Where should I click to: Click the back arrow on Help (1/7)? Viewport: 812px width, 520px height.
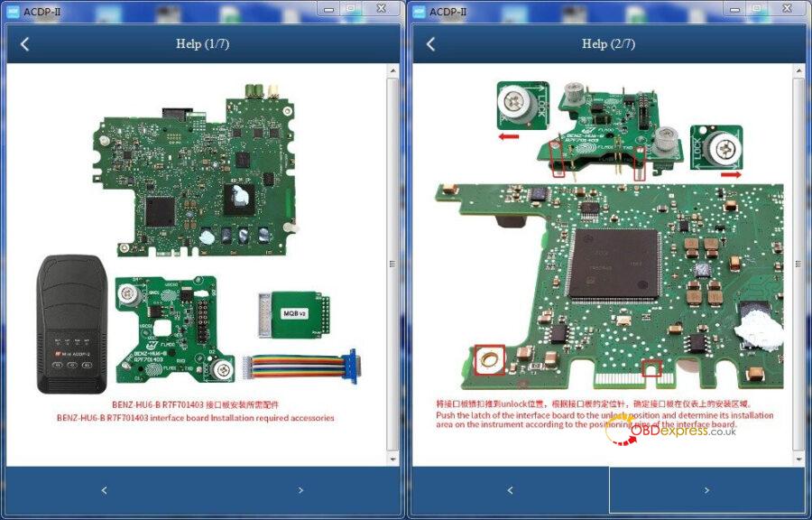pyautogui.click(x=24, y=44)
